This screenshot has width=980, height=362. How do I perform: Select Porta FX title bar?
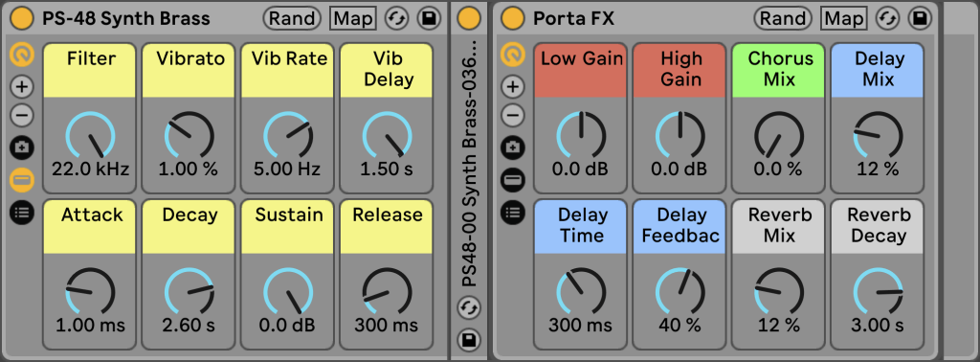pos(574,18)
